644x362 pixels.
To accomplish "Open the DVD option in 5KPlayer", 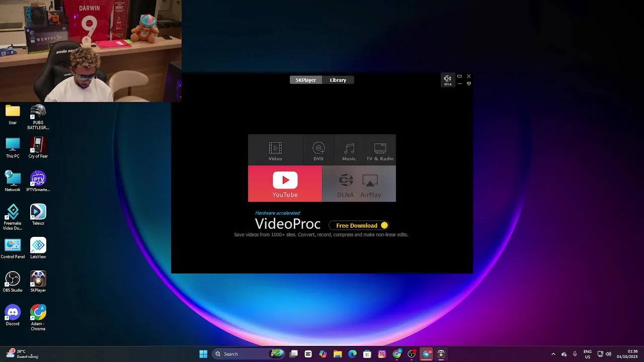I will pyautogui.click(x=318, y=150).
